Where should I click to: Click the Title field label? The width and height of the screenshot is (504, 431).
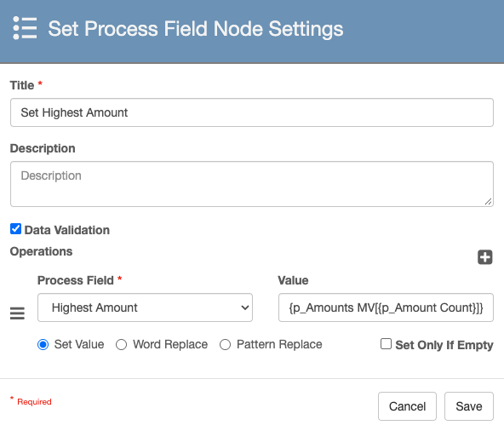(22, 85)
